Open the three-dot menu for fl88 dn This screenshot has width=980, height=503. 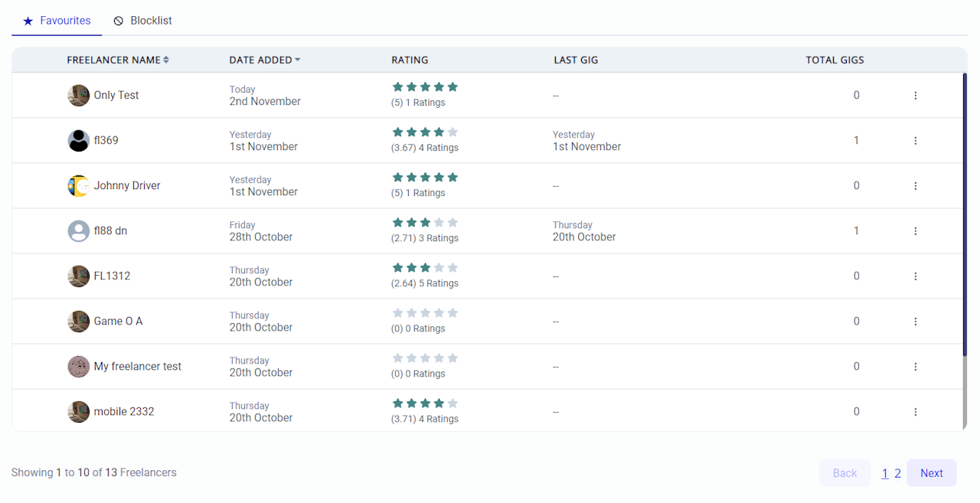coord(915,231)
